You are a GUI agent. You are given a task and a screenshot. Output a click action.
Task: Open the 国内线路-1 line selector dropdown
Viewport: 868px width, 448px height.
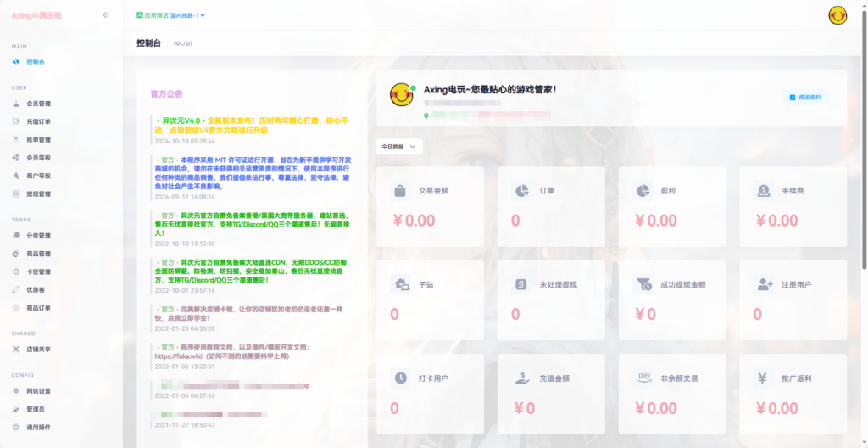click(x=187, y=15)
